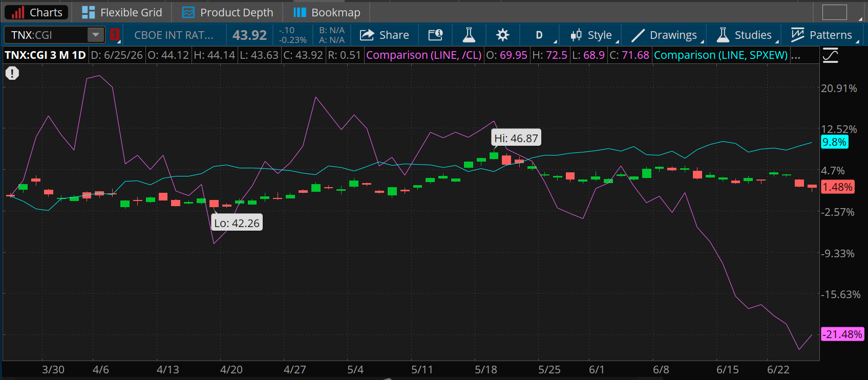Switch to the Bookmap tab

327,12
